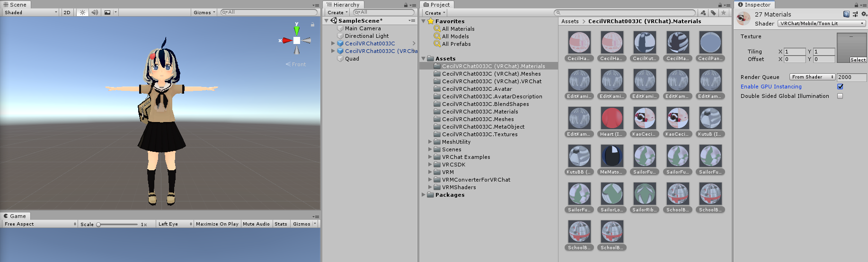Viewport: 868px width, 262px height.
Task: Select Quad object in Hierarchy
Action: pos(352,59)
